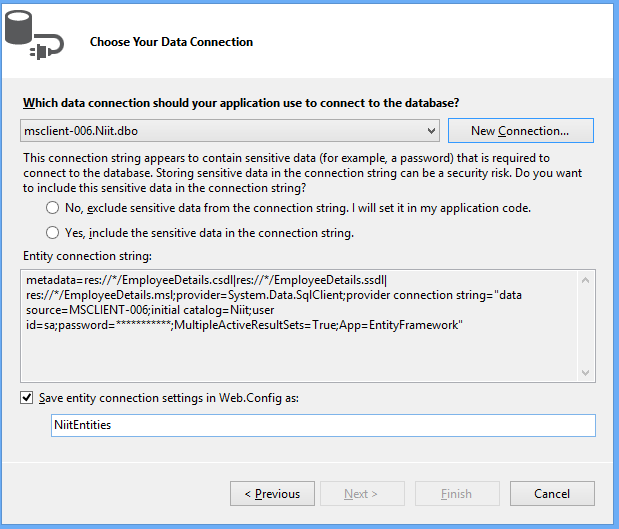This screenshot has width=619, height=529.
Task: Focus the NiitEntities name input field
Action: click(322, 425)
